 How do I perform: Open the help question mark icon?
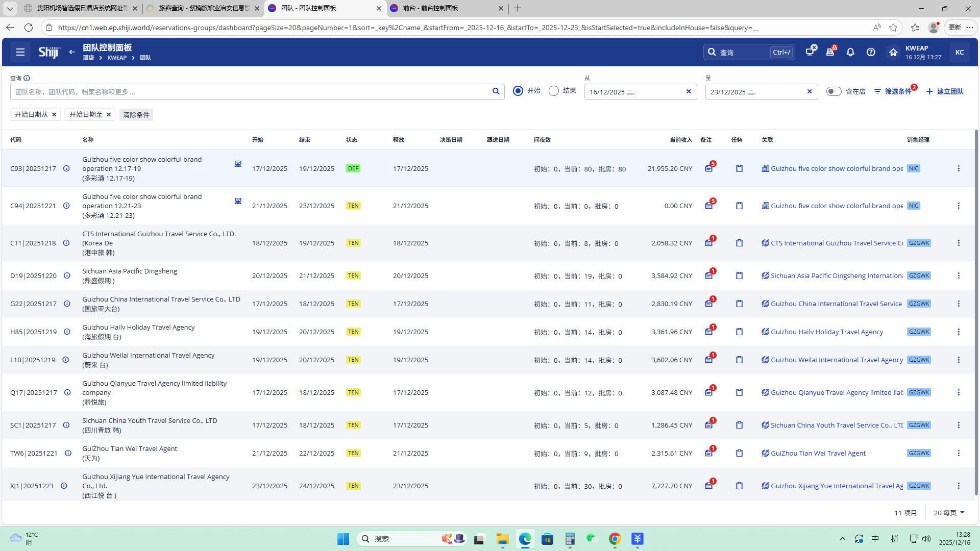point(871,52)
